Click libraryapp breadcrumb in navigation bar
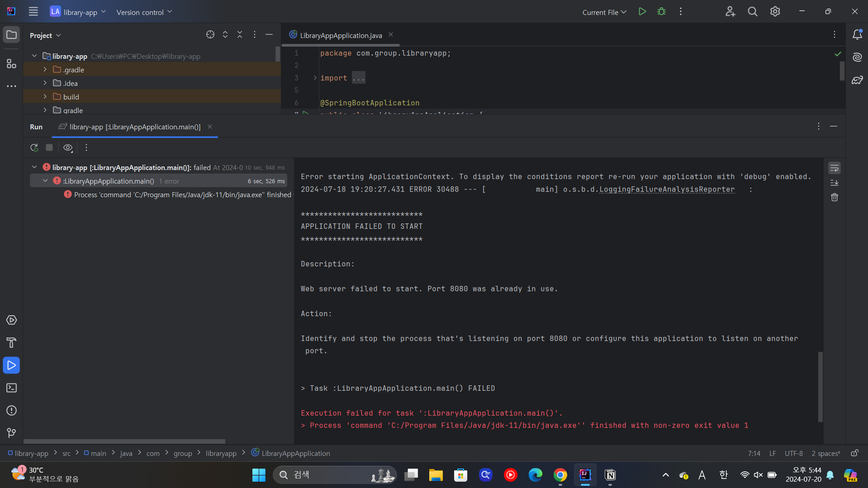 pos(221,453)
